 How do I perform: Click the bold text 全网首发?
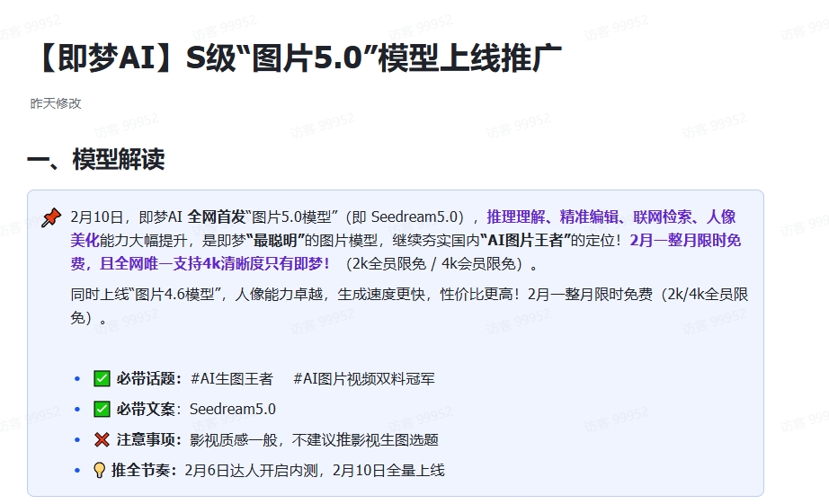[216, 217]
